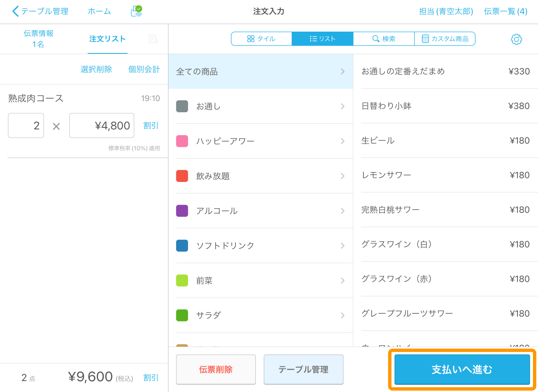Switch to タイル tile view
538x392 pixels.
pos(261,39)
